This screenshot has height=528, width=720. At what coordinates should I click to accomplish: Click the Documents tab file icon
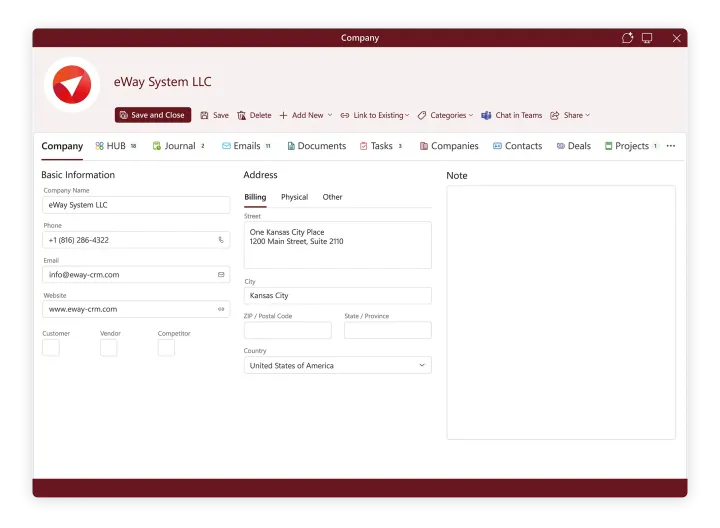click(291, 146)
